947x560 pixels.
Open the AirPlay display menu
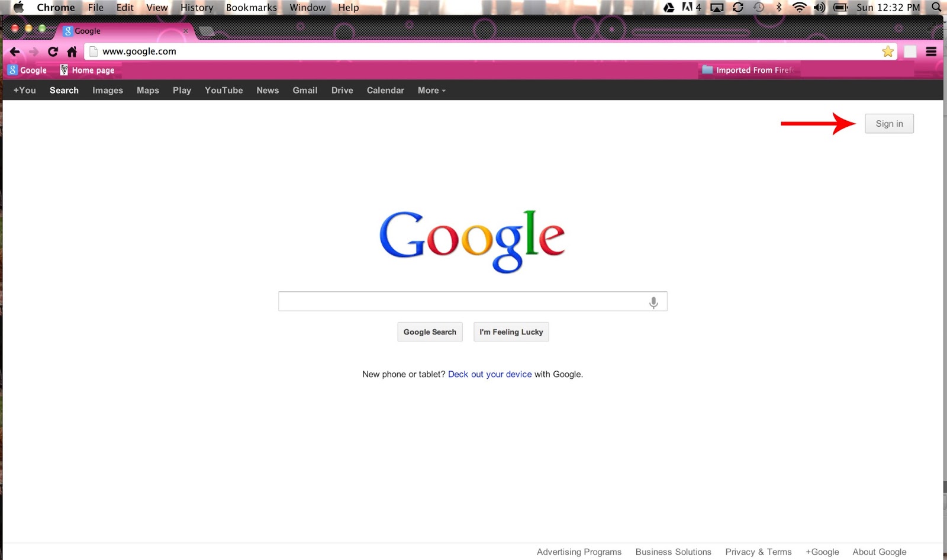pyautogui.click(x=717, y=7)
